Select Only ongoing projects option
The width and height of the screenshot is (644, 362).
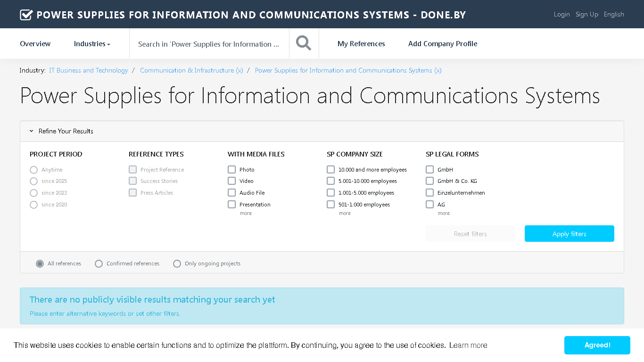[x=177, y=263]
